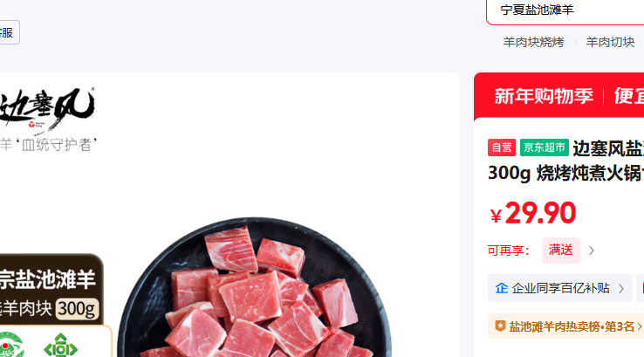This screenshot has height=357, width=644.
Task: Click the 客服 button
Action: (x=9, y=32)
